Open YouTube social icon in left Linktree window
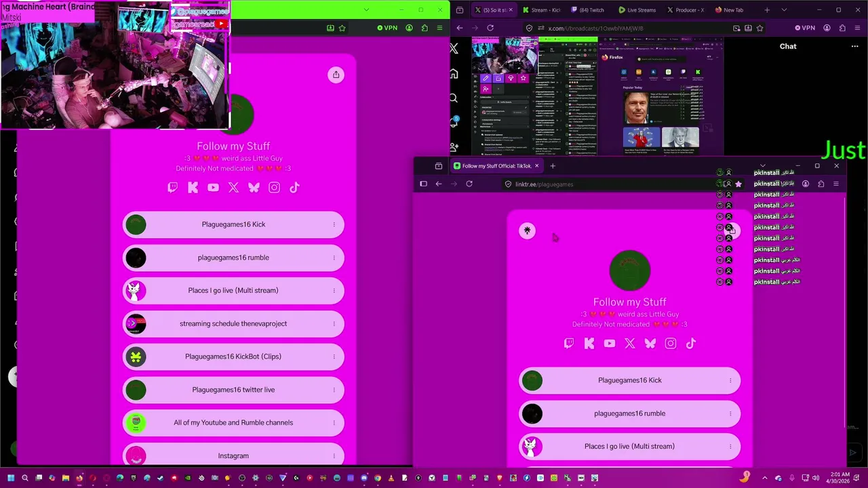The width and height of the screenshot is (868, 488). point(213,188)
